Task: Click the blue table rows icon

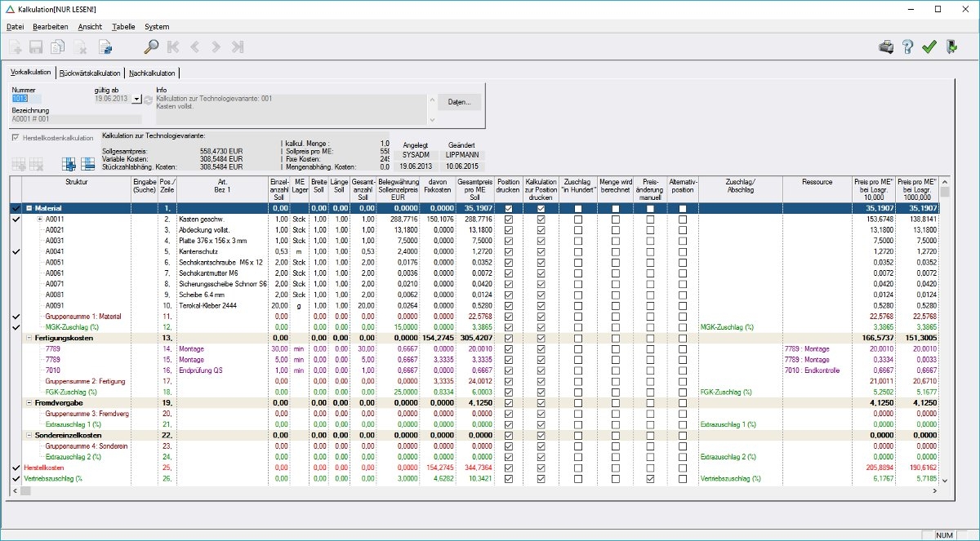Action: [x=87, y=164]
